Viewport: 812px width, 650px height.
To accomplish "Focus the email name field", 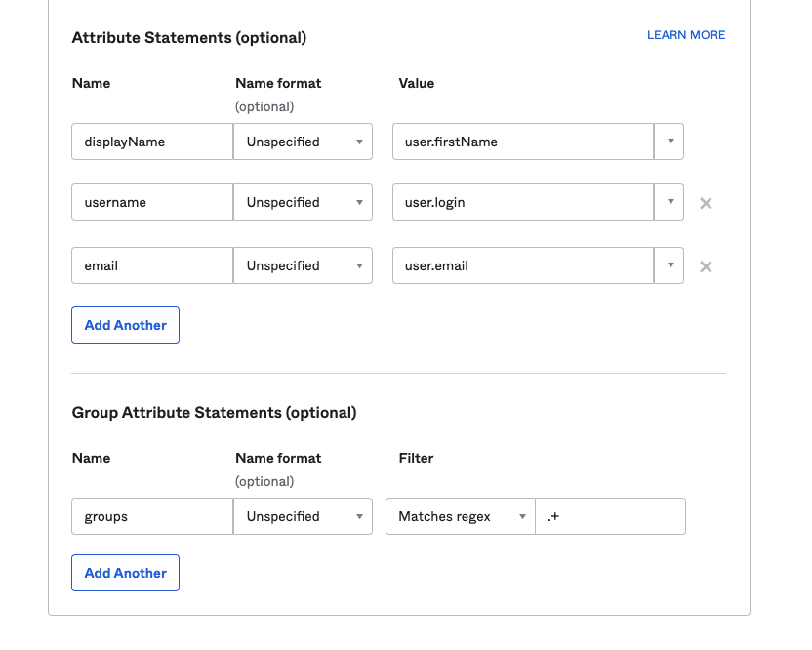I will [151, 265].
